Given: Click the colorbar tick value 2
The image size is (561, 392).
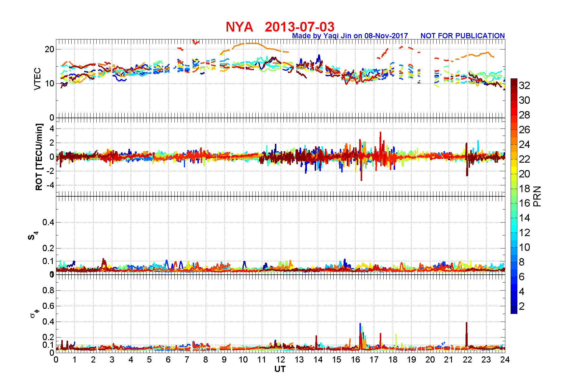Looking at the screenshot, I should click(x=522, y=306).
